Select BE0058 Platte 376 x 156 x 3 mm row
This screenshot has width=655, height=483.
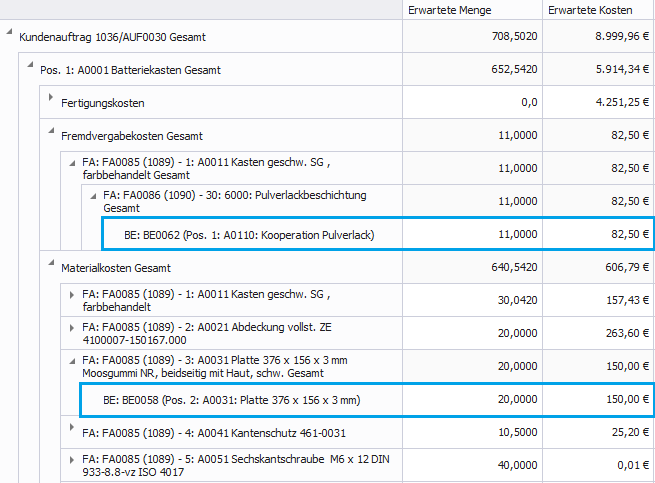[x=232, y=400]
